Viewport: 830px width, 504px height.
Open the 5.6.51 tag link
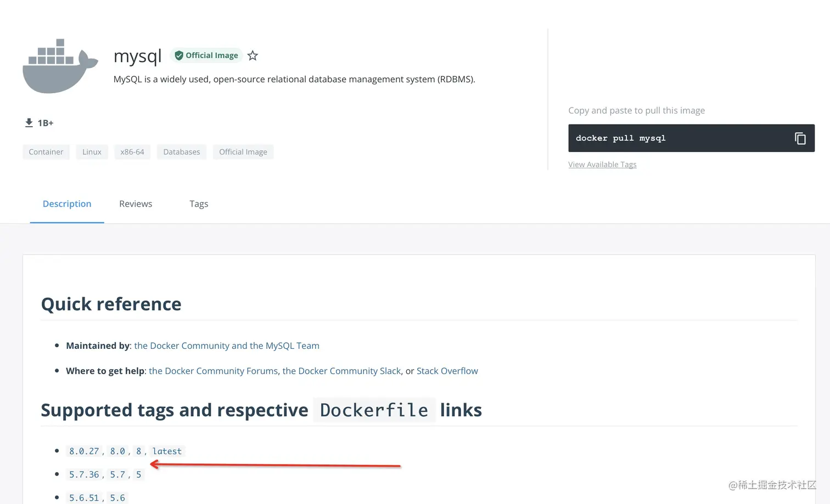[x=84, y=498]
